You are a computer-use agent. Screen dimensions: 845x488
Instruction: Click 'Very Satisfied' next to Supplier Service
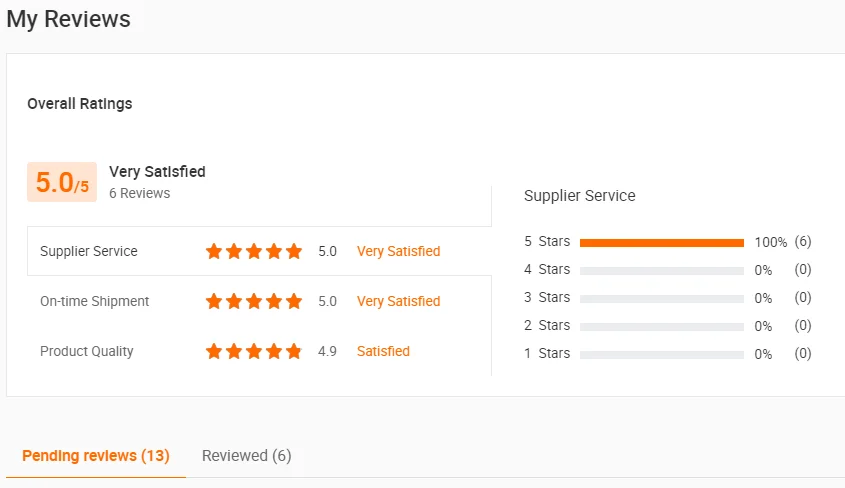coord(398,251)
